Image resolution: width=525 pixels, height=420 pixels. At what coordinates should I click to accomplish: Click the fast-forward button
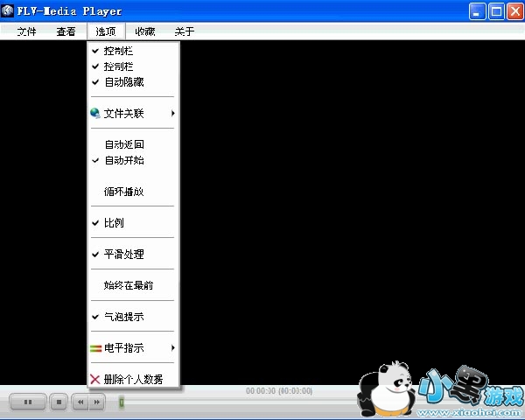97,402
